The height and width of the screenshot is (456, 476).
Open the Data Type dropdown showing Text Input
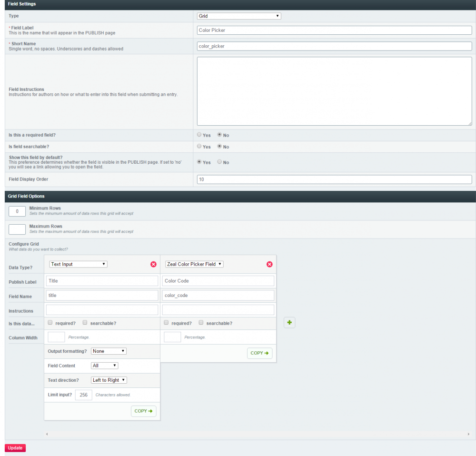point(78,264)
